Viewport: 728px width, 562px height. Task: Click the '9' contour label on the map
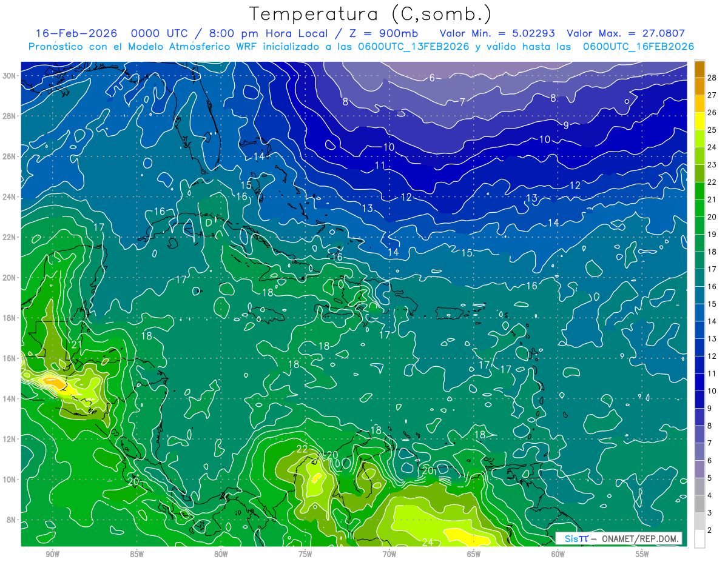point(565,125)
